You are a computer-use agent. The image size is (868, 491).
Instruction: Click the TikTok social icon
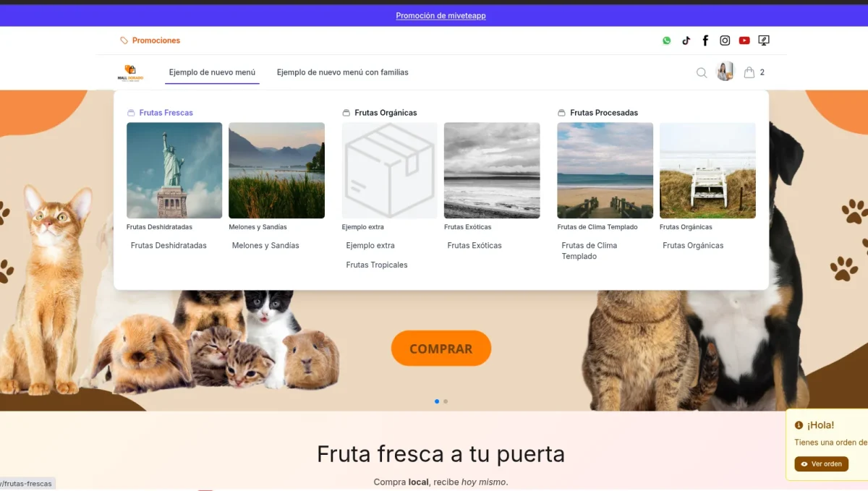[686, 40]
